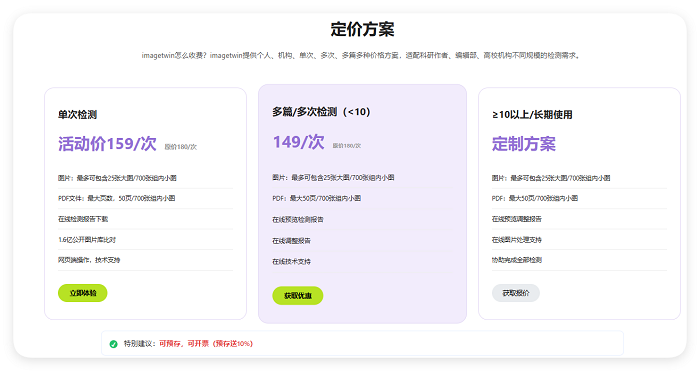Click 在线图片处理支持 feature text

pyautogui.click(x=517, y=240)
